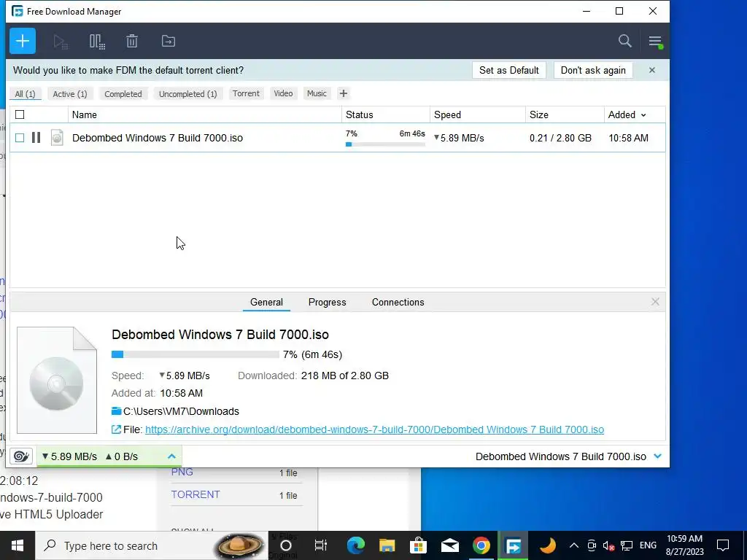Click the Speed column header

tap(478, 114)
